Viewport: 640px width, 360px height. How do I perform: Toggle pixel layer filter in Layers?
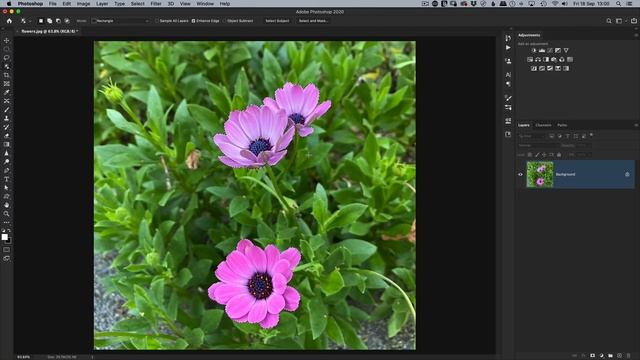[551, 136]
